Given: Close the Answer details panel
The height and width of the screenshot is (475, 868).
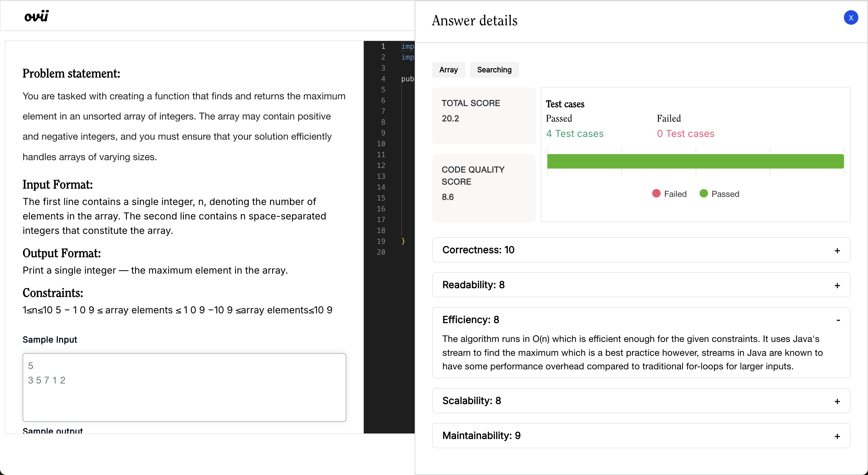Looking at the screenshot, I should 851,17.
